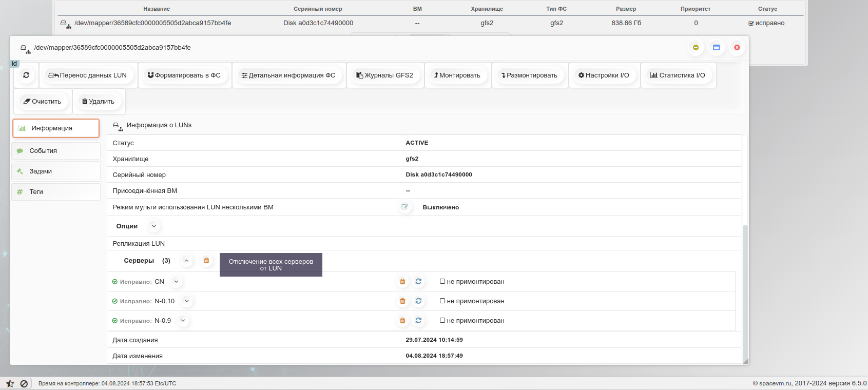
Task: Sort background table by 'Хранилище' column
Action: (487, 9)
